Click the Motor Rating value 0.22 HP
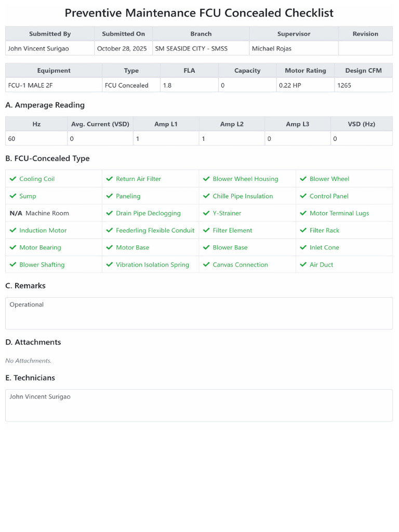This screenshot has height=532, width=399. click(x=290, y=85)
